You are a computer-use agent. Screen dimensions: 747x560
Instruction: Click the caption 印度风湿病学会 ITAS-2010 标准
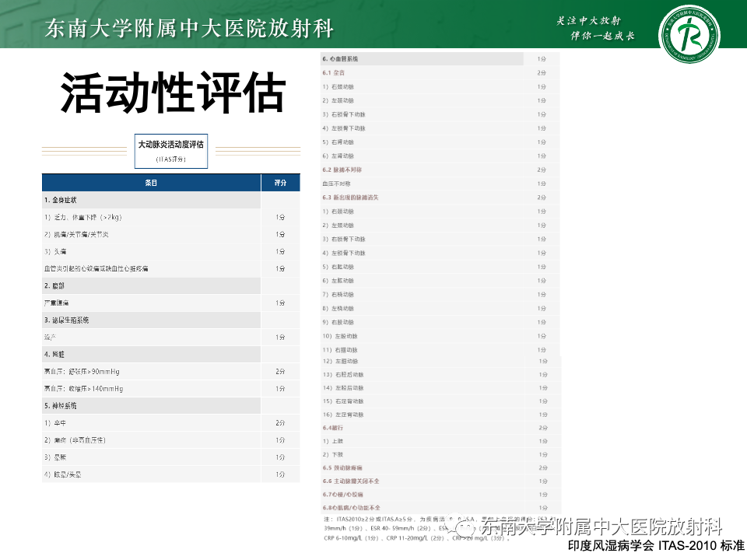[656, 546]
